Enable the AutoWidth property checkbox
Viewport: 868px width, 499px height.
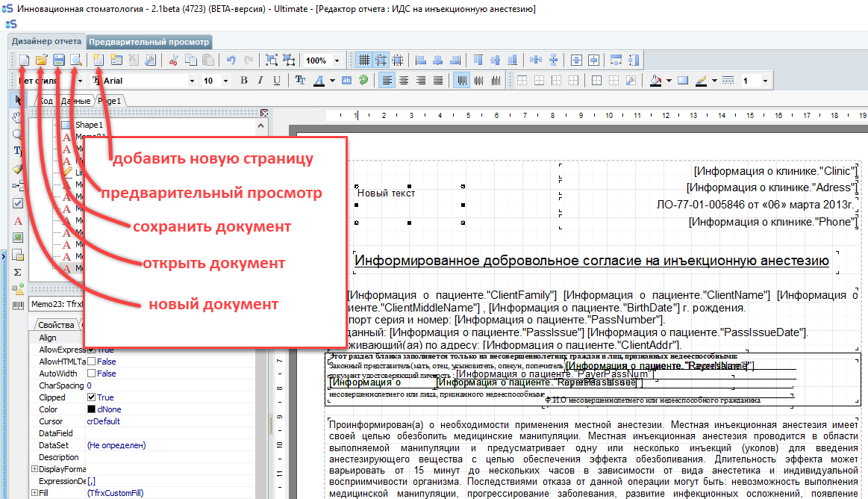(x=92, y=374)
